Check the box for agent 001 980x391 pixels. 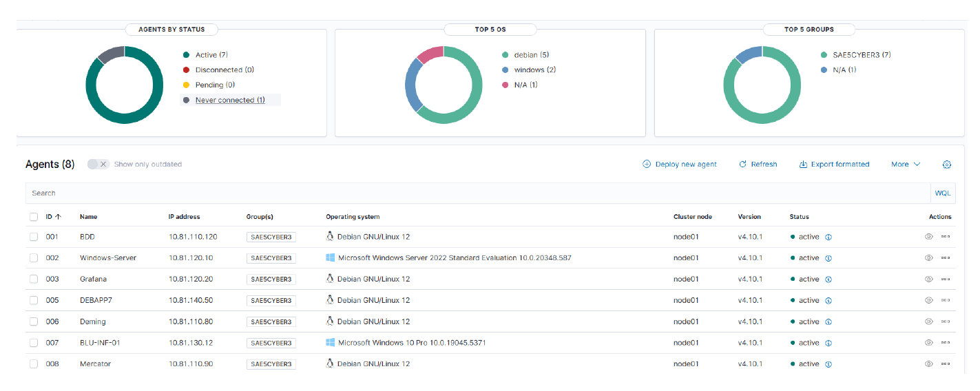[34, 237]
